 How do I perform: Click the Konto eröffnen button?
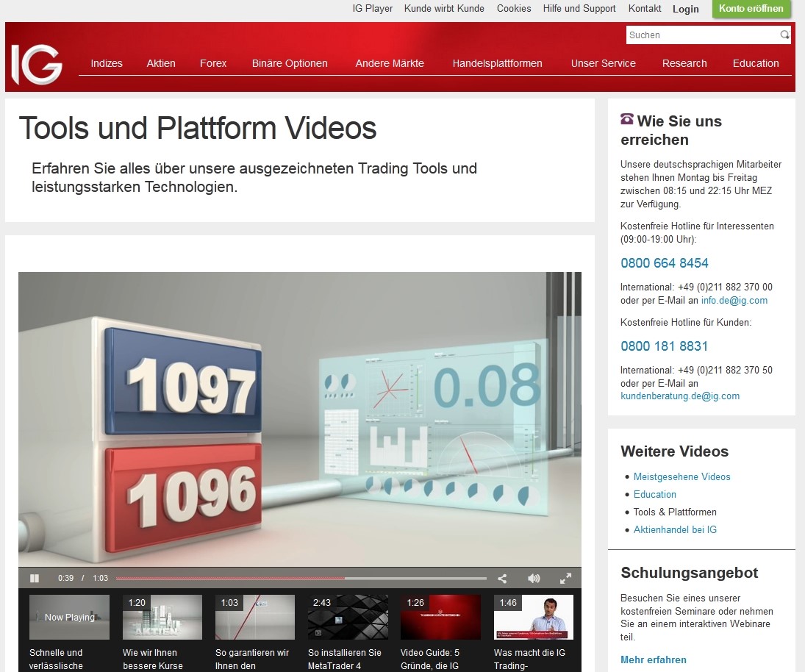point(751,9)
